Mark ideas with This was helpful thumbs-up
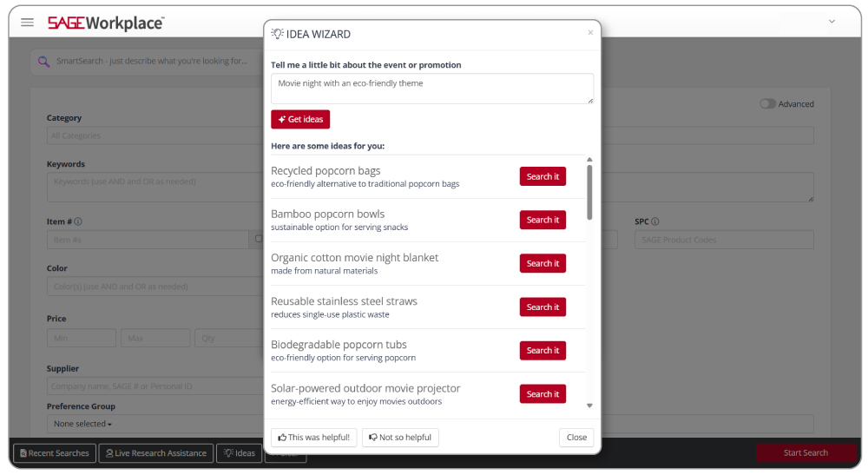The width and height of the screenshot is (868, 475). pyautogui.click(x=313, y=438)
